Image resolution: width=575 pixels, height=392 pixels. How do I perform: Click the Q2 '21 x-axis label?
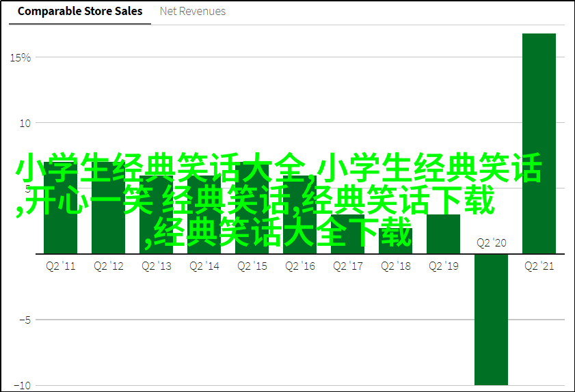click(539, 266)
